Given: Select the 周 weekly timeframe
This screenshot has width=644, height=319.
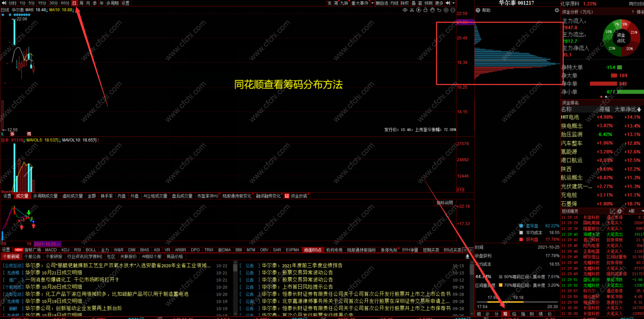Looking at the screenshot, I should 81,3.
